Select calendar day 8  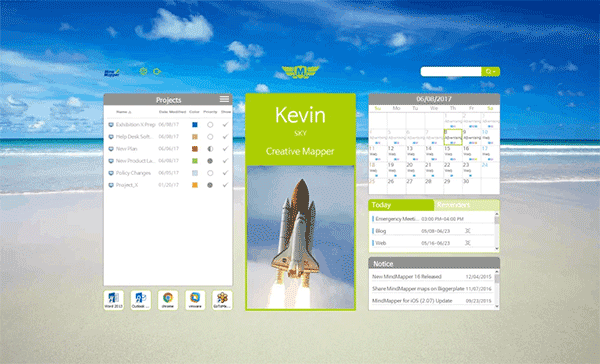pos(453,137)
